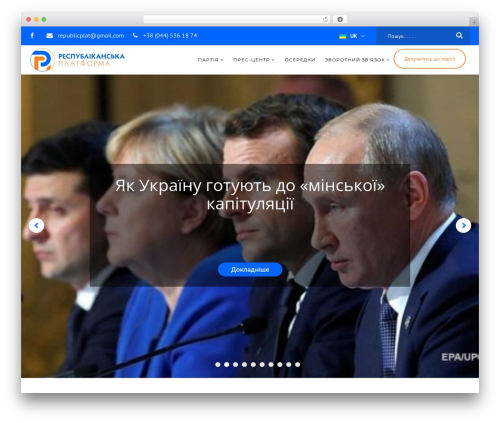Select the sixth slider dot
The width and height of the screenshot is (500, 423).
click(262, 364)
